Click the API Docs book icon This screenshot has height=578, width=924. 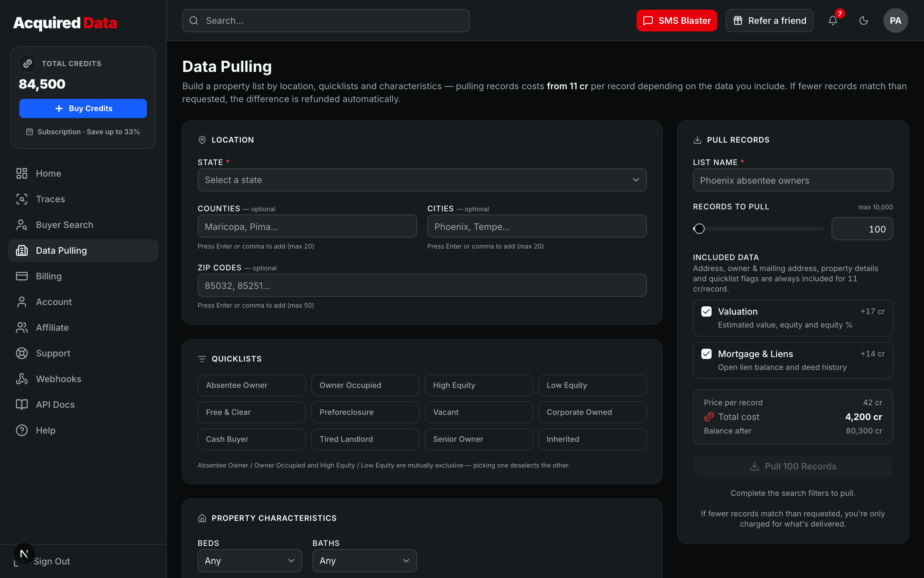point(22,405)
